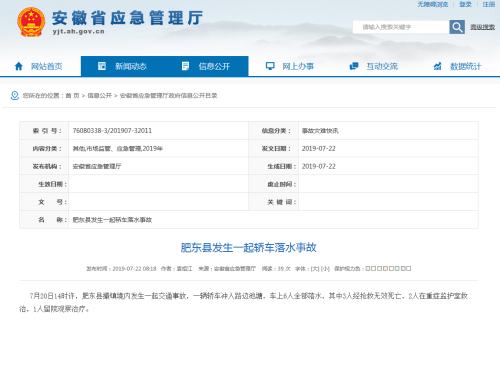The image size is (500, 367).
Task: Click the home icon beside 网站首页
Action: point(19,66)
